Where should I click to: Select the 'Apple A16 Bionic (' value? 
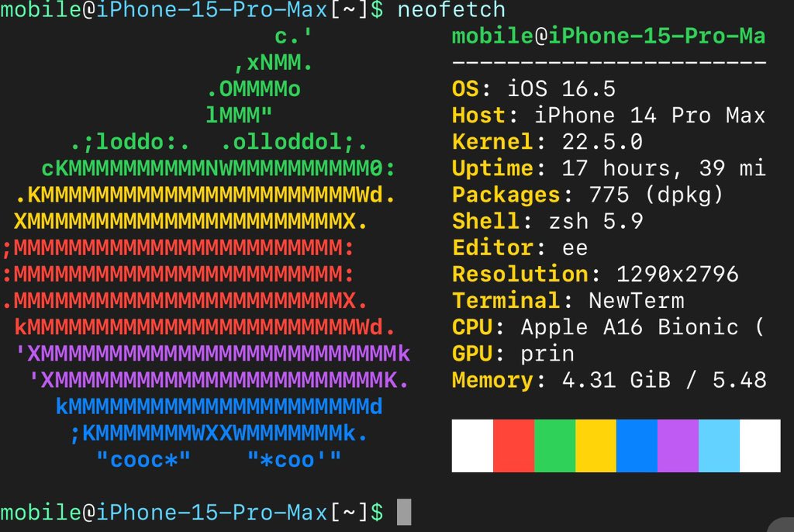coord(643,326)
